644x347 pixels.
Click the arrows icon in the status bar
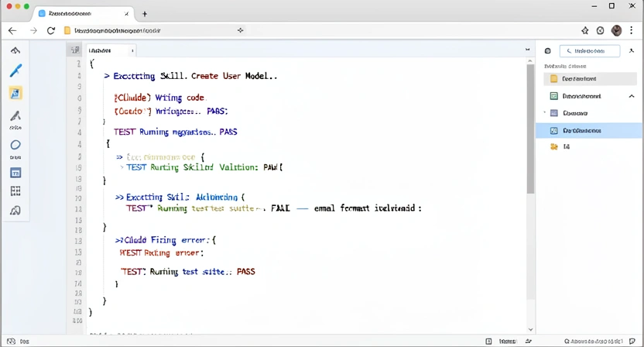(528, 342)
